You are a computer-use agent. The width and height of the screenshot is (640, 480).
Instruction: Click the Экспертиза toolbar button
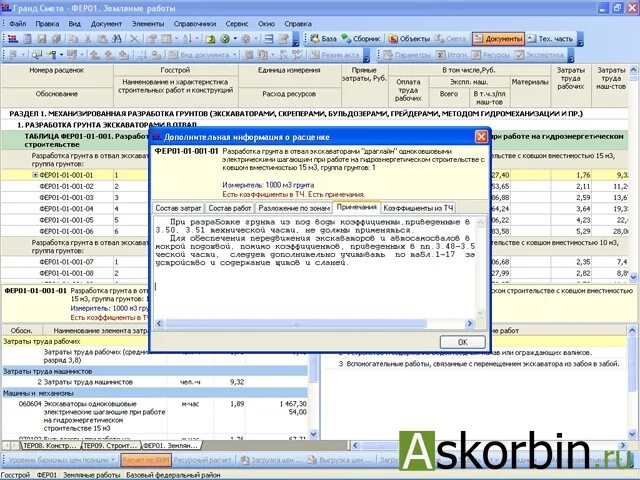point(539,55)
